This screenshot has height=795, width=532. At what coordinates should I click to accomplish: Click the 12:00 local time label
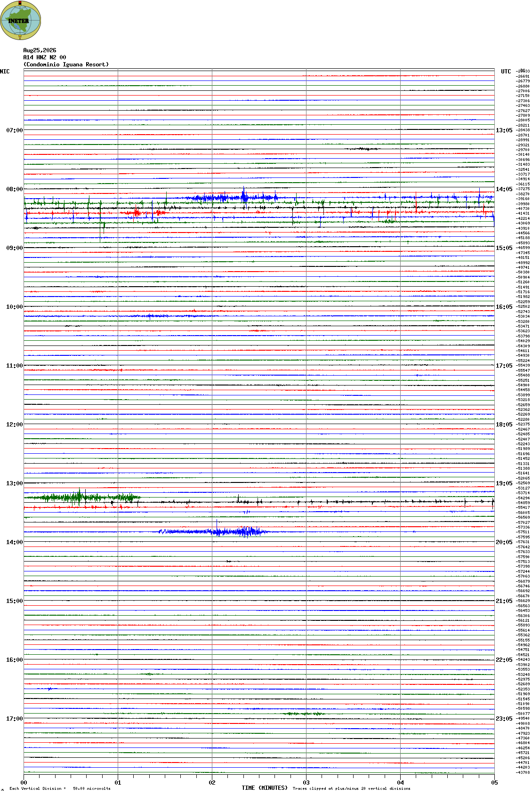pyautogui.click(x=14, y=425)
